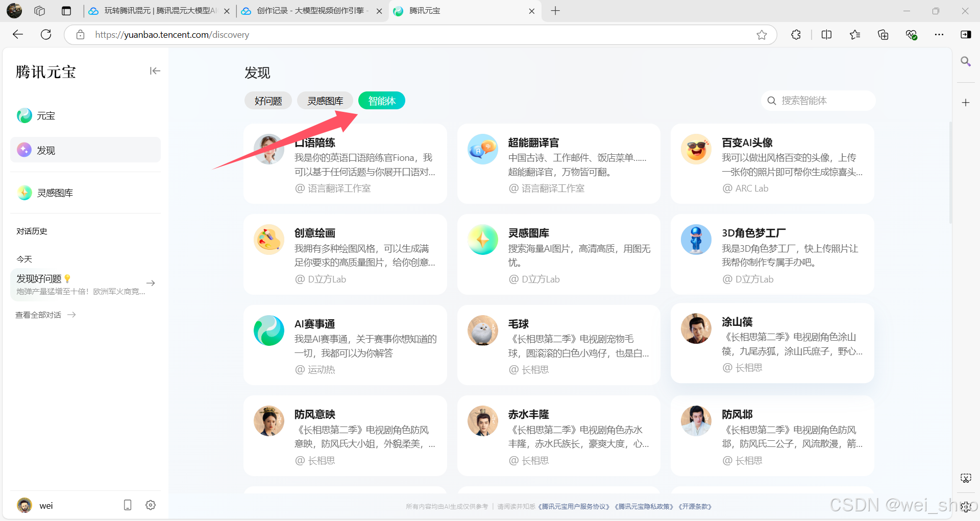The height and width of the screenshot is (521, 980).
Task: Click the 超能翻译官 translator icon
Action: point(482,149)
